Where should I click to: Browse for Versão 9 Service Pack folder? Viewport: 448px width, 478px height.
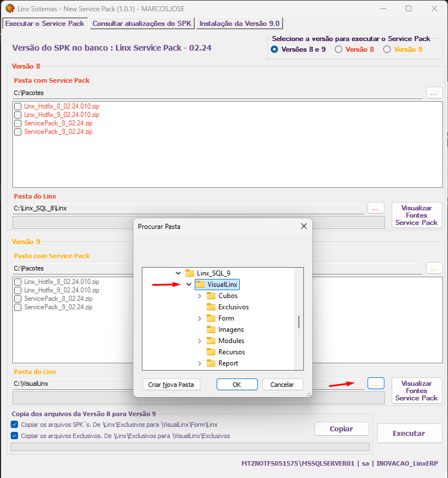coord(434,269)
